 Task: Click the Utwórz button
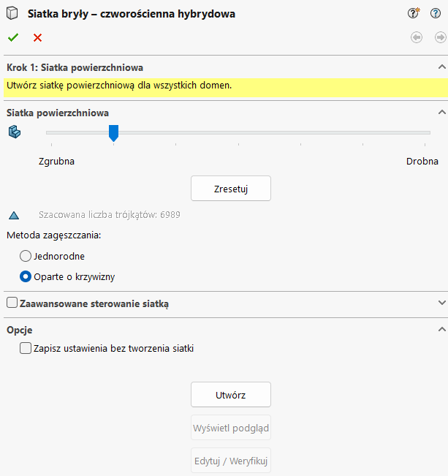230,395
